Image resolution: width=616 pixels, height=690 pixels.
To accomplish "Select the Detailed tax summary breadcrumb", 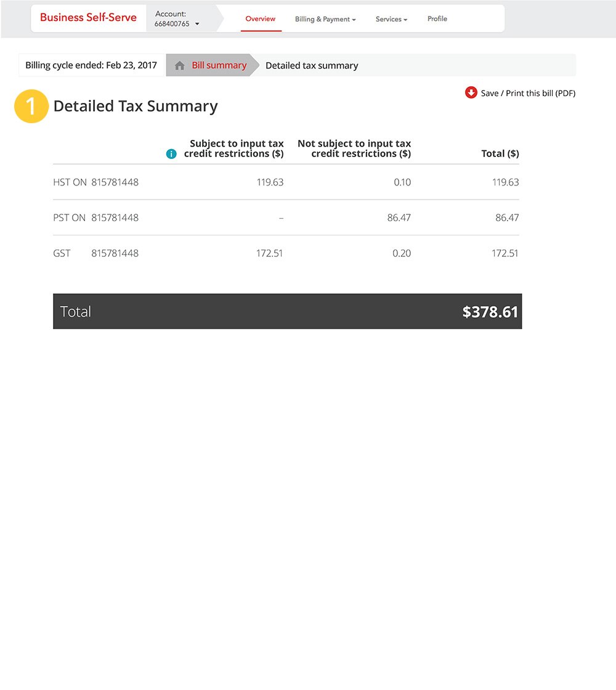I will tap(312, 65).
